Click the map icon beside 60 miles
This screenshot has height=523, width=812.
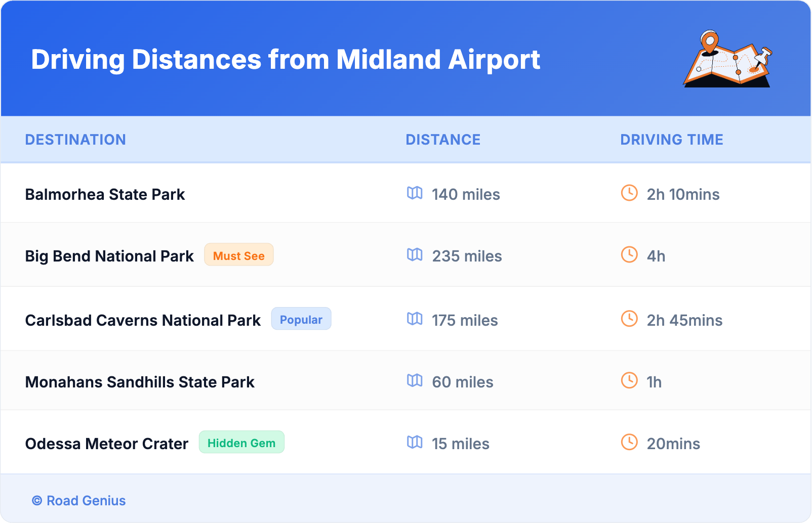click(415, 380)
